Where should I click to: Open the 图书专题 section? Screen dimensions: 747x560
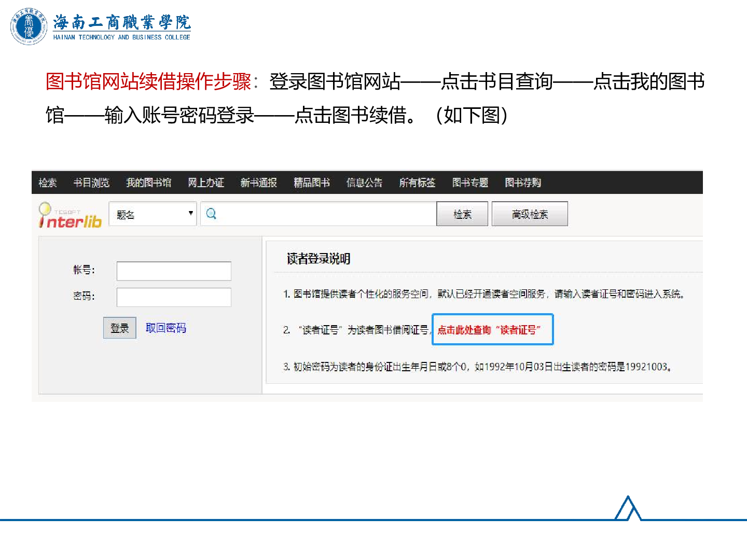(x=470, y=183)
